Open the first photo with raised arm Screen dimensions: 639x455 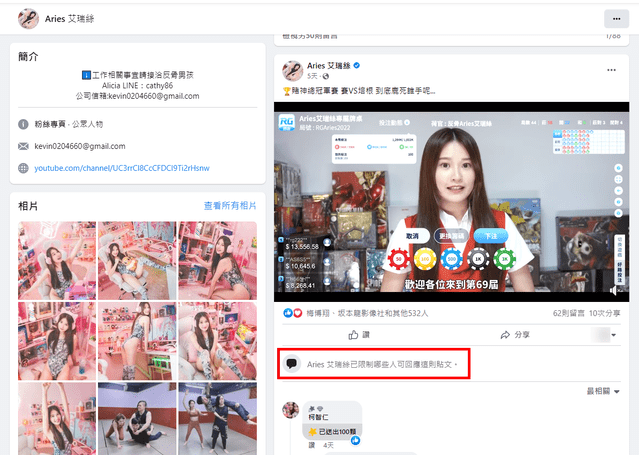(x=57, y=261)
